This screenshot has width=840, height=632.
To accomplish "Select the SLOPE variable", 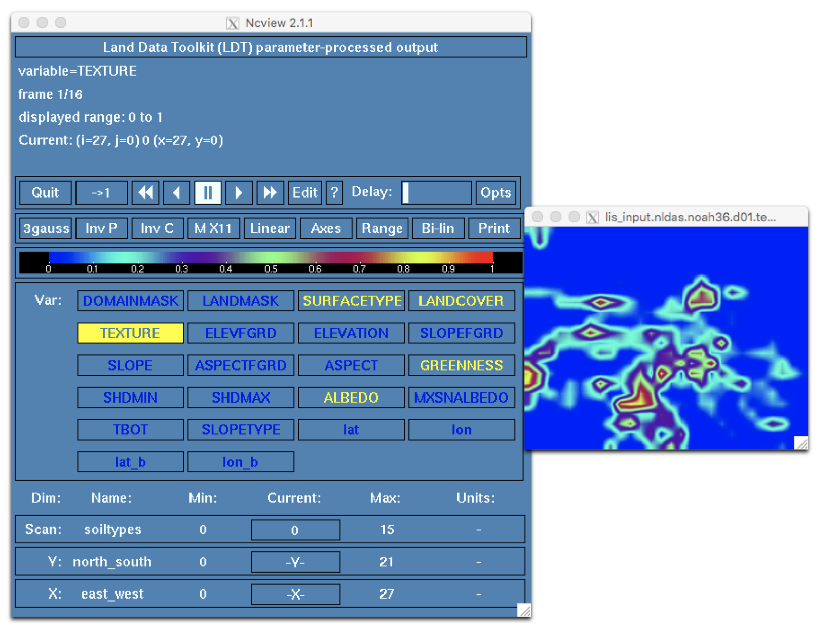I will (130, 365).
